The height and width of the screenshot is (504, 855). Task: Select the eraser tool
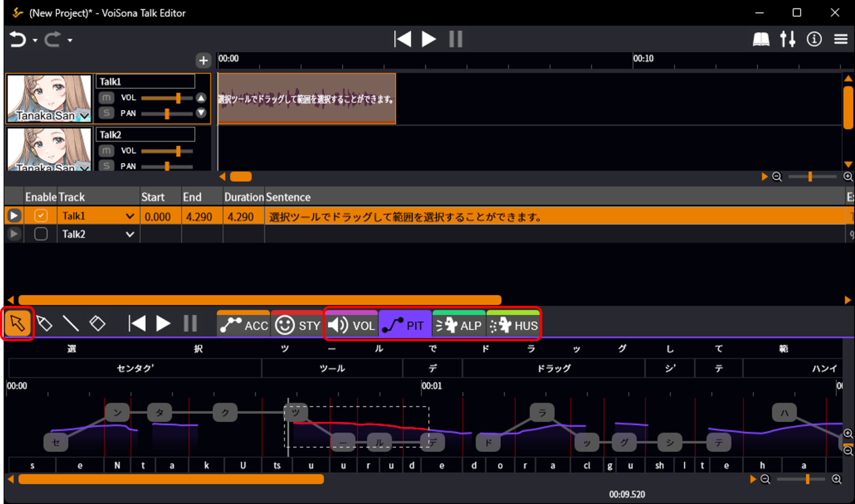98,324
